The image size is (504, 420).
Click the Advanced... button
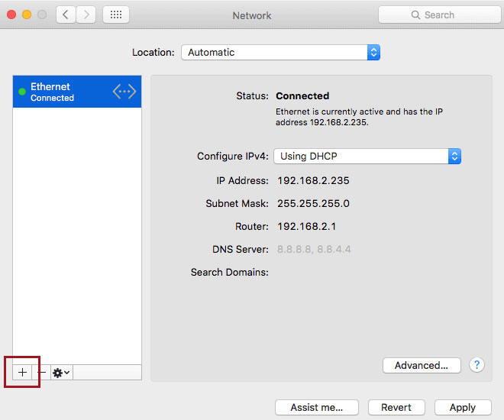[x=421, y=366]
